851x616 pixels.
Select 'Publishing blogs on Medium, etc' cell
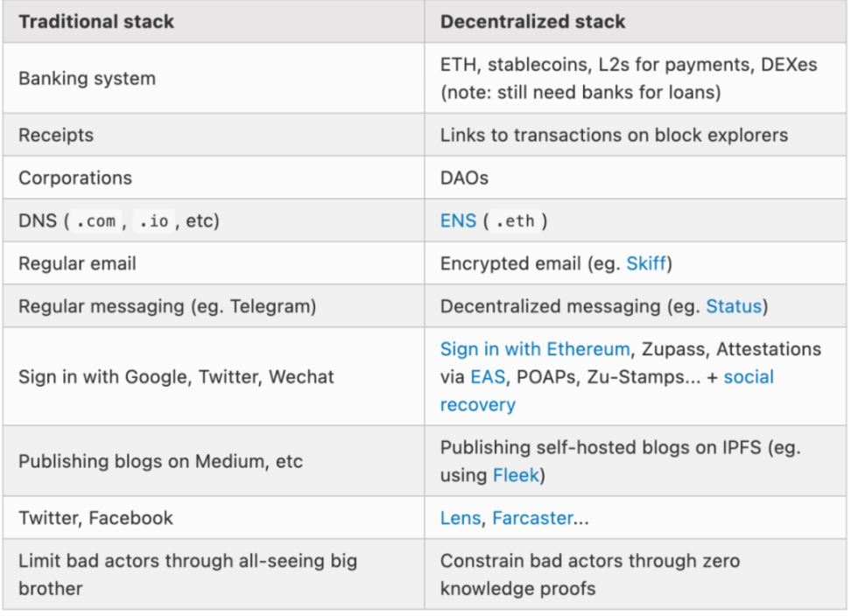[160, 461]
